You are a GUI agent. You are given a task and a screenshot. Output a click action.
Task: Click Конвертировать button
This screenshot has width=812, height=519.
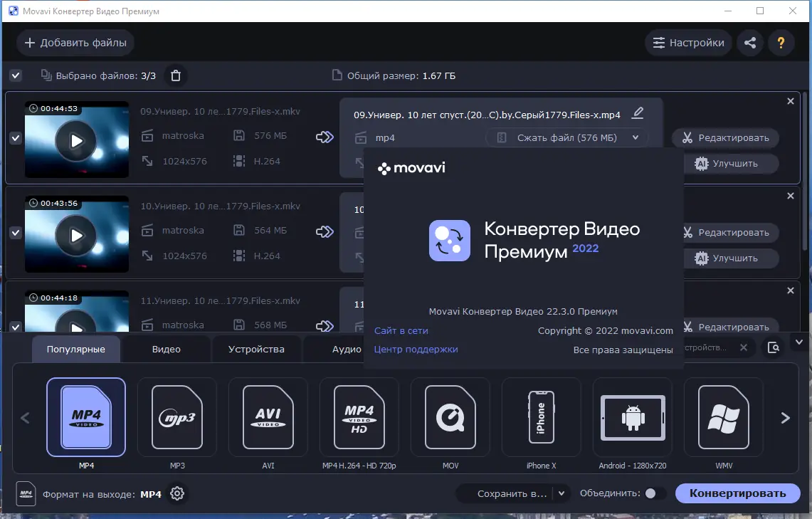737,493
